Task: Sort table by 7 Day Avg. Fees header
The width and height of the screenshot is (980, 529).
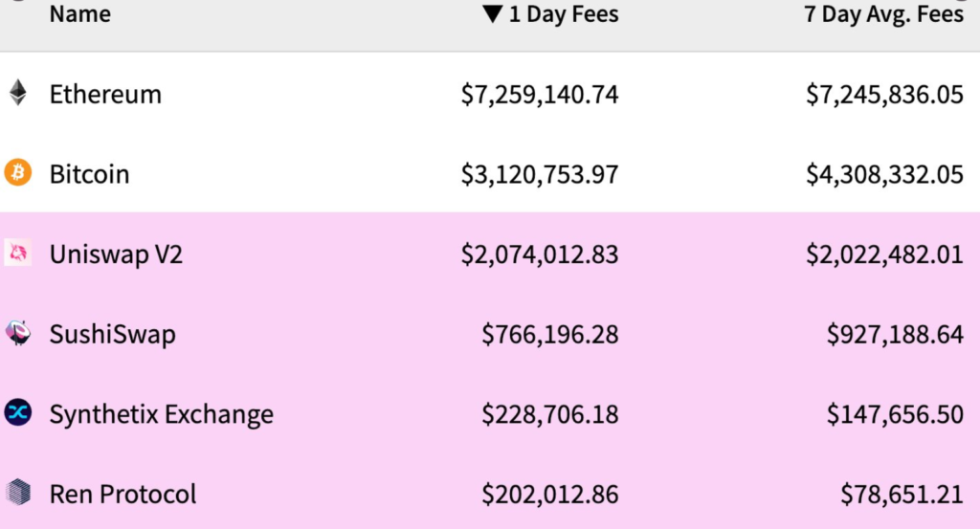Action: (x=883, y=14)
